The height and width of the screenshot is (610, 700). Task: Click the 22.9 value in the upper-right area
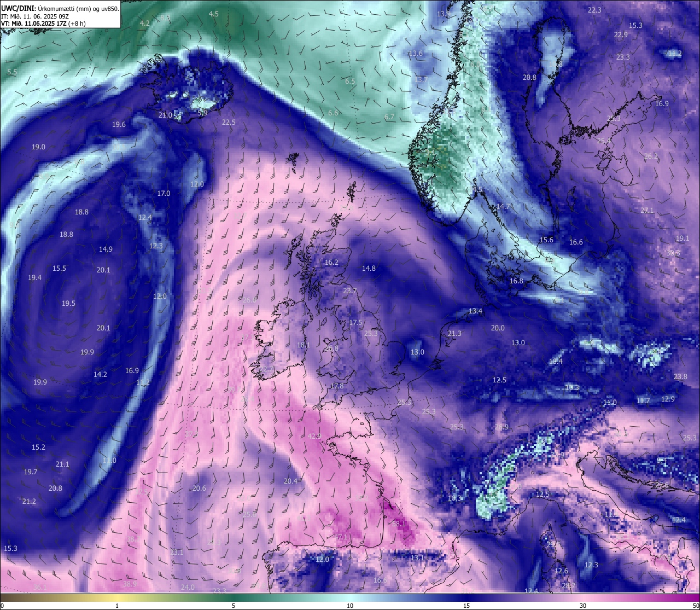click(621, 34)
